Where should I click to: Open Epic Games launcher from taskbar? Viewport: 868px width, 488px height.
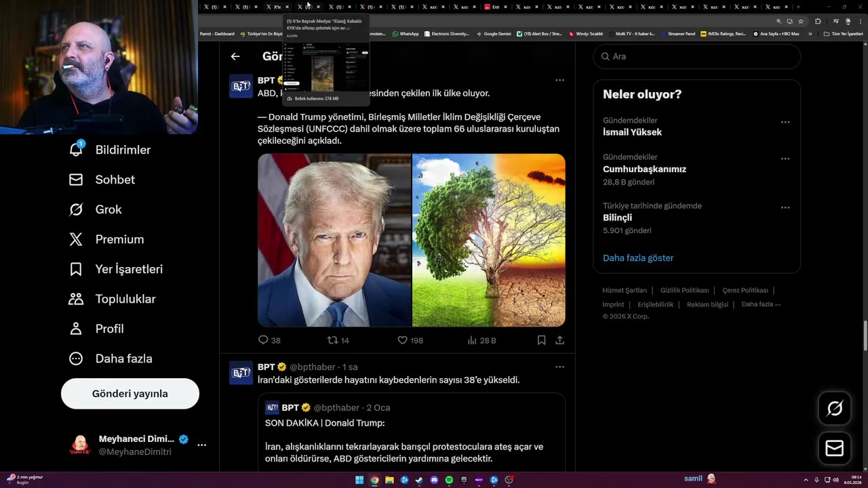[464, 480]
